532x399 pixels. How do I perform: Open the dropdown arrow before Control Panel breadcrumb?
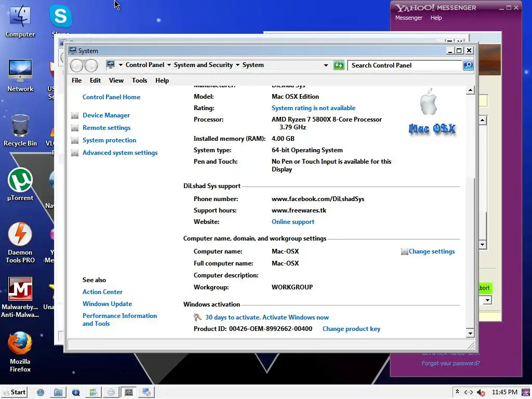[x=121, y=65]
